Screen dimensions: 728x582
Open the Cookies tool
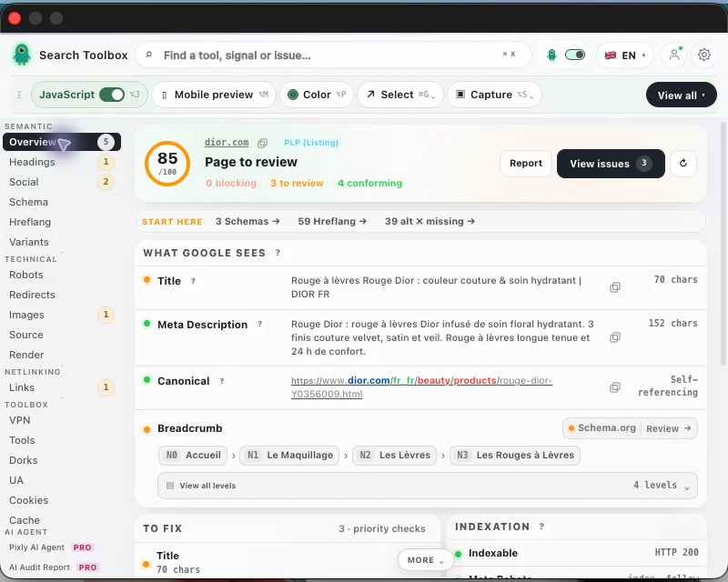62,500
